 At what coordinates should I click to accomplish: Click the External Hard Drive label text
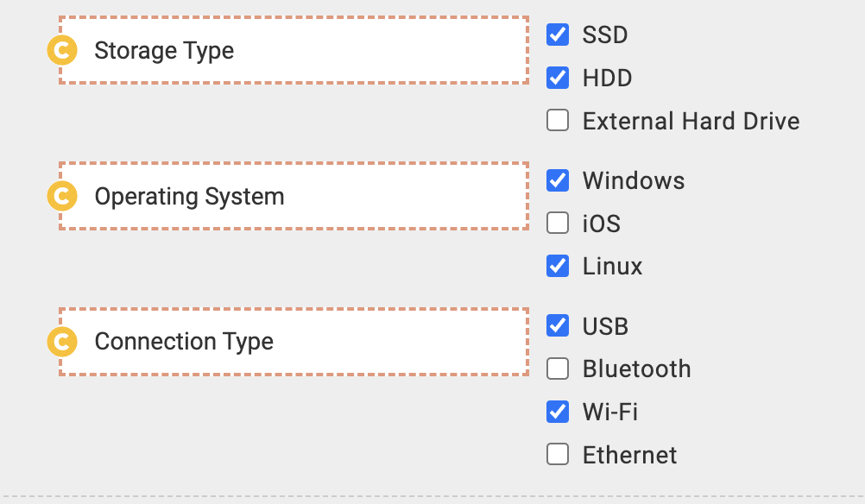691,121
